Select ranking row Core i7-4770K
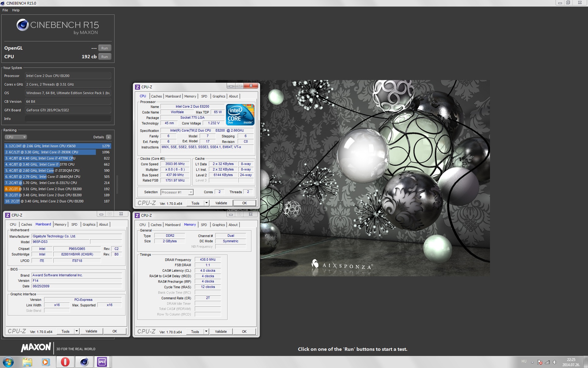Viewport: 588px width, 368px height. [57, 158]
